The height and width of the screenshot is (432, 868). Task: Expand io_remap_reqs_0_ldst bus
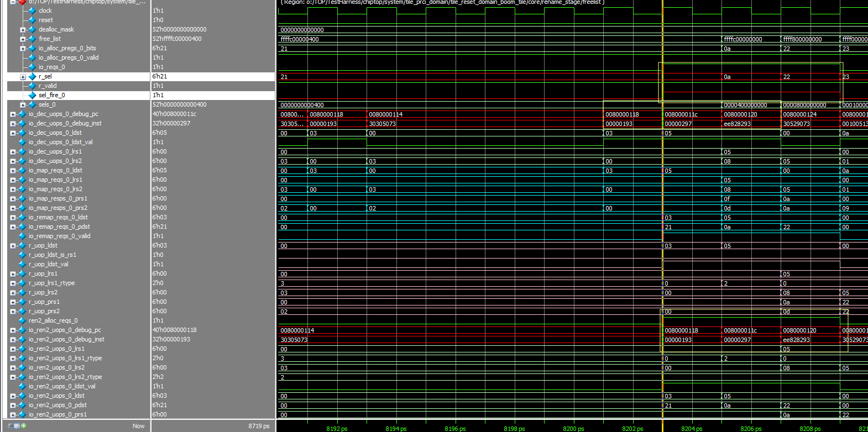pyautogui.click(x=13, y=218)
